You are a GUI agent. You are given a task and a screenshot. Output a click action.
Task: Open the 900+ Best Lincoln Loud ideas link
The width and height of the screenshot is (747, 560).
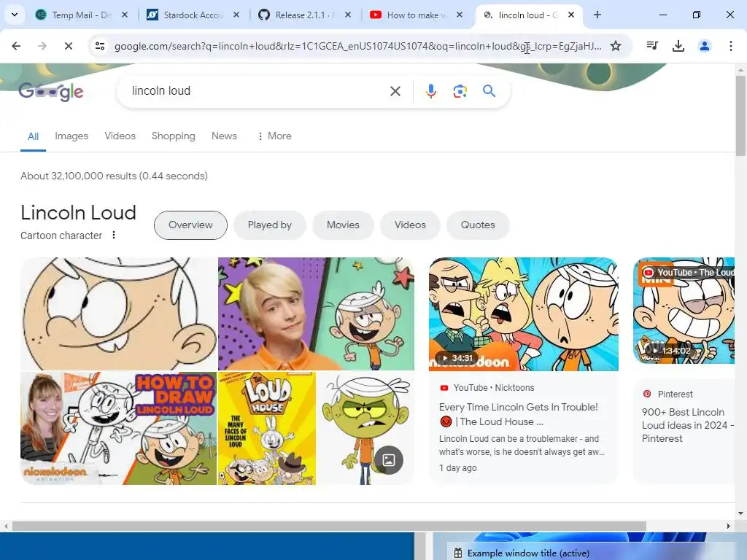[x=687, y=425]
